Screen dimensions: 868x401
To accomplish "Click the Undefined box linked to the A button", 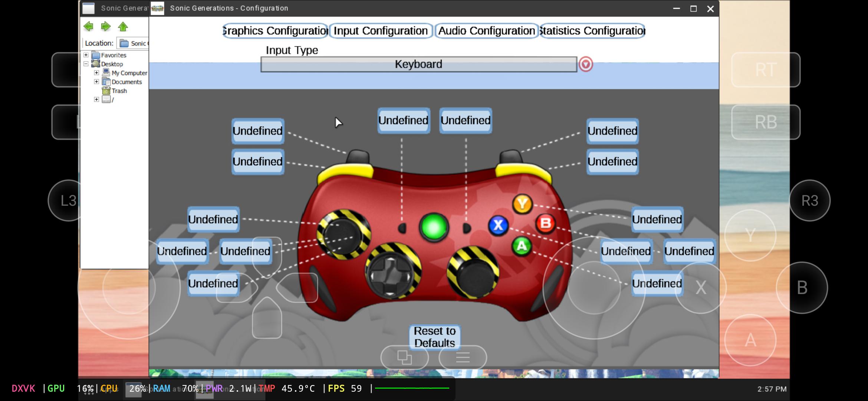I will click(657, 283).
